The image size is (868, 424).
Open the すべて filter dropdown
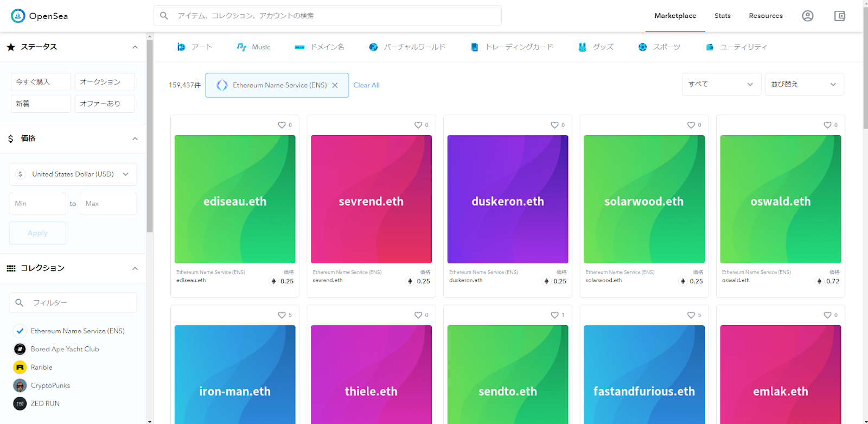pos(721,84)
